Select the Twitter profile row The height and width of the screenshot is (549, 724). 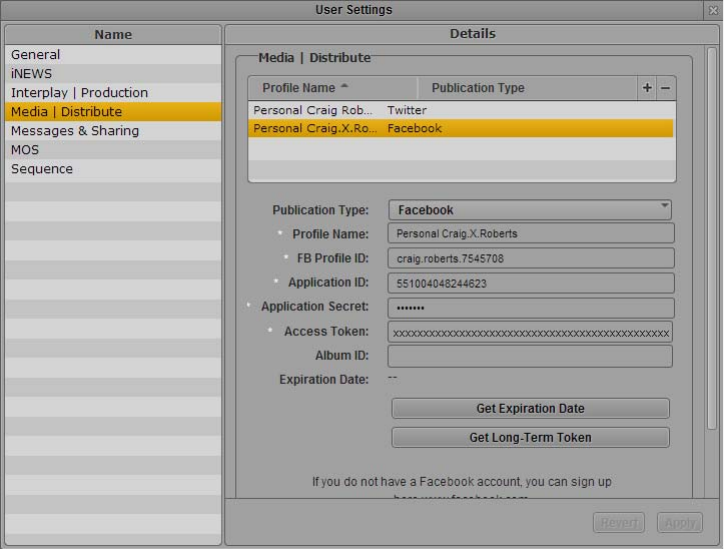[461, 110]
